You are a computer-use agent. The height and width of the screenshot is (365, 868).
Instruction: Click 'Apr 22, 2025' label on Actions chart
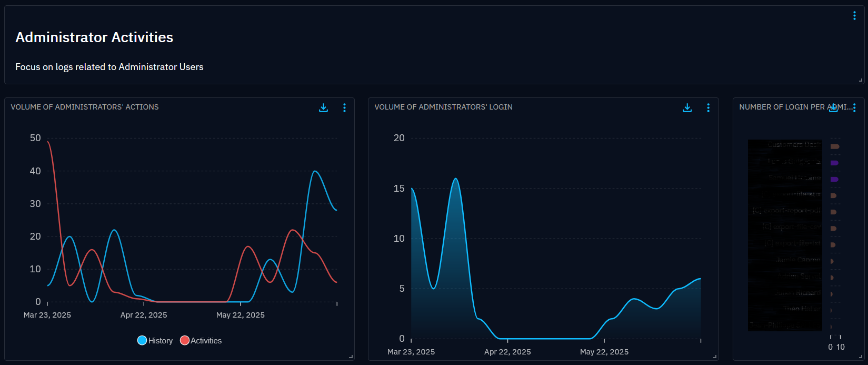click(x=144, y=315)
